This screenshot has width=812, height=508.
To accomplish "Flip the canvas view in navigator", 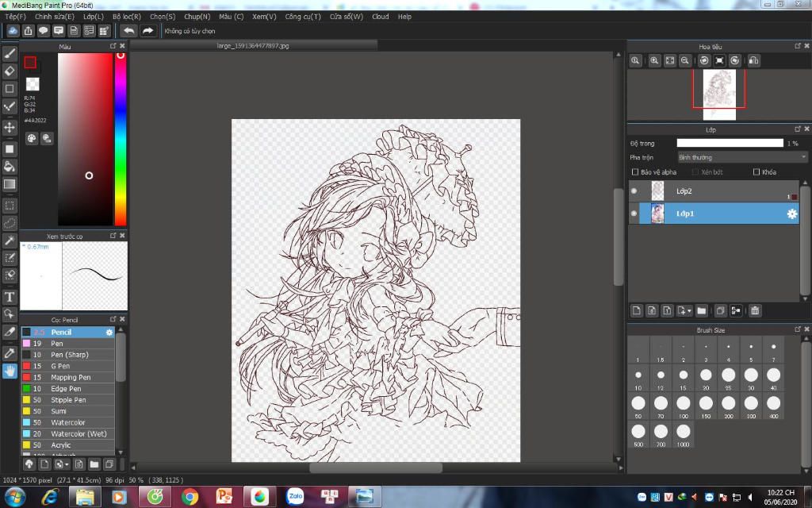I will click(753, 60).
